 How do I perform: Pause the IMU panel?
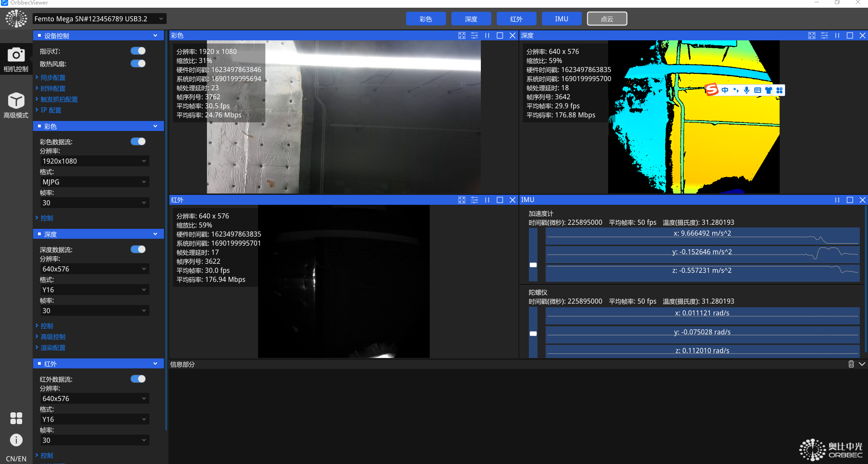[837, 200]
